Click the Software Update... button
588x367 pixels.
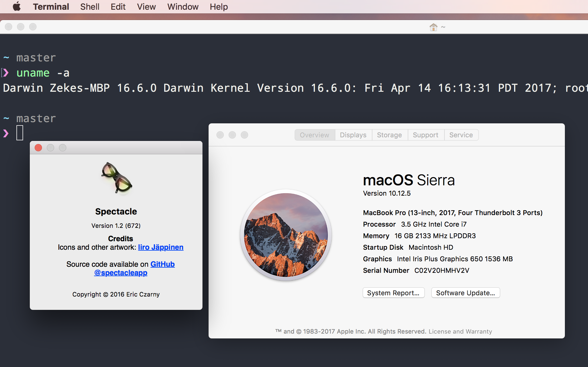(x=465, y=293)
